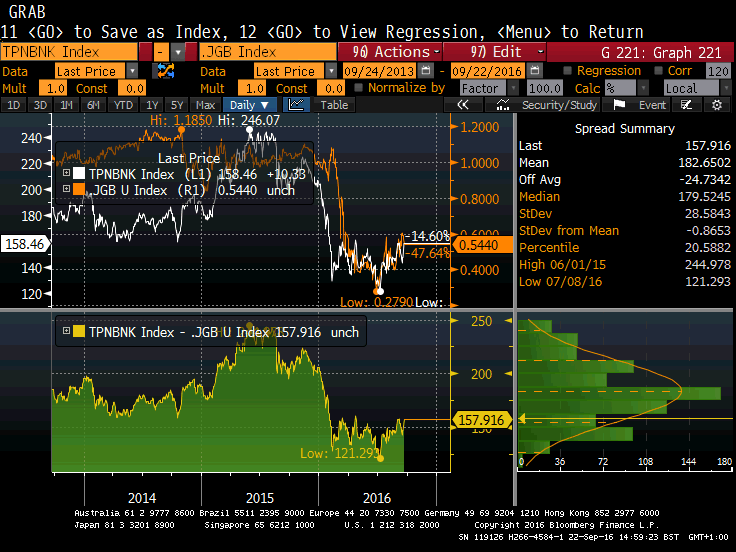Click the Security/Study chart icon
The width and height of the screenshot is (736, 552).
click(x=503, y=105)
